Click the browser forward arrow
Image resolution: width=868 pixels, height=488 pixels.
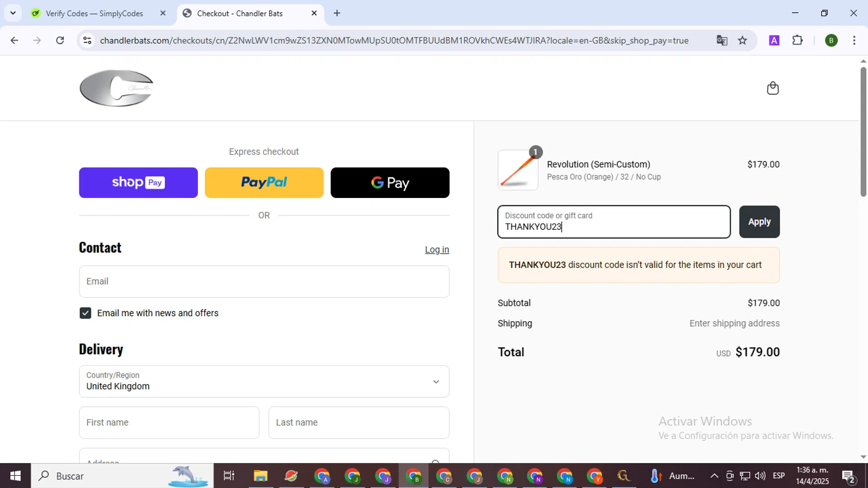point(37,41)
